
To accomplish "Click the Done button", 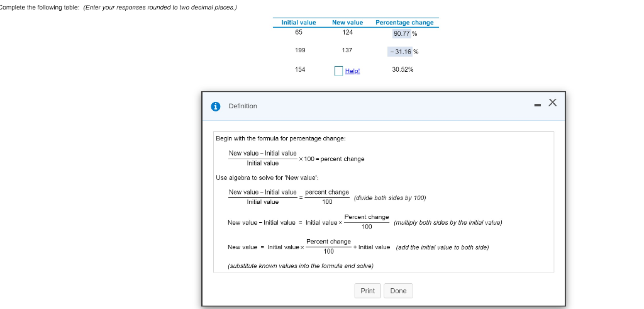I will [x=398, y=291].
